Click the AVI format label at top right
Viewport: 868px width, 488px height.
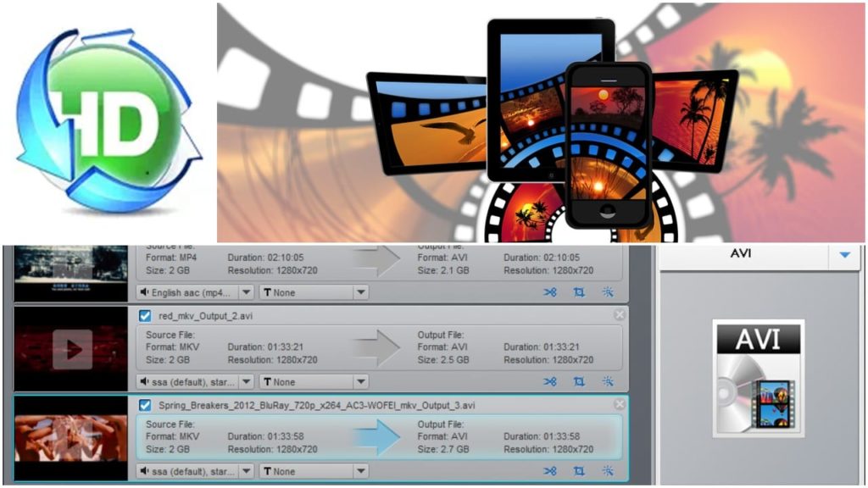coord(741,253)
